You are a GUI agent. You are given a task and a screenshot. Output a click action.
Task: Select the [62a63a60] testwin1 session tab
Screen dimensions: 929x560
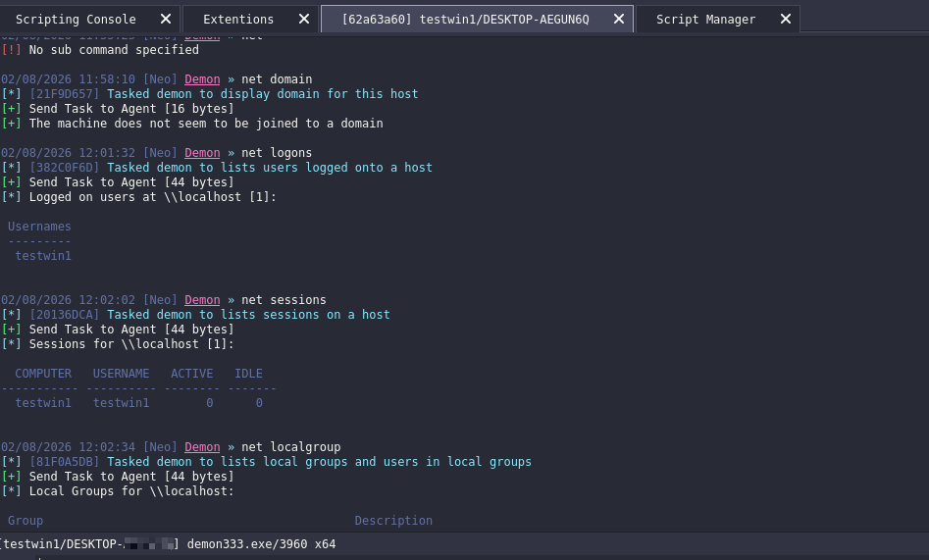coord(466,19)
